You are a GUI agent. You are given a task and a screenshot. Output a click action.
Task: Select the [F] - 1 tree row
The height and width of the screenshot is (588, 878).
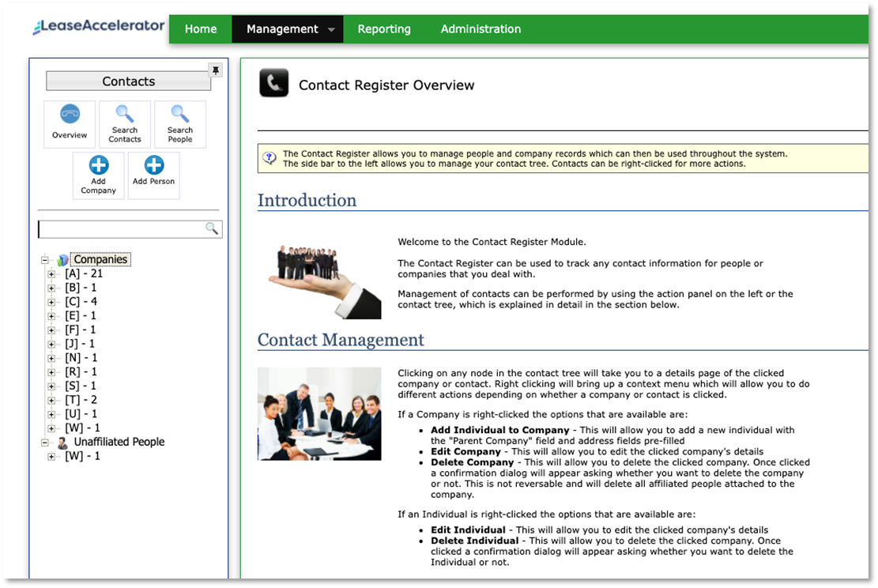click(x=80, y=330)
